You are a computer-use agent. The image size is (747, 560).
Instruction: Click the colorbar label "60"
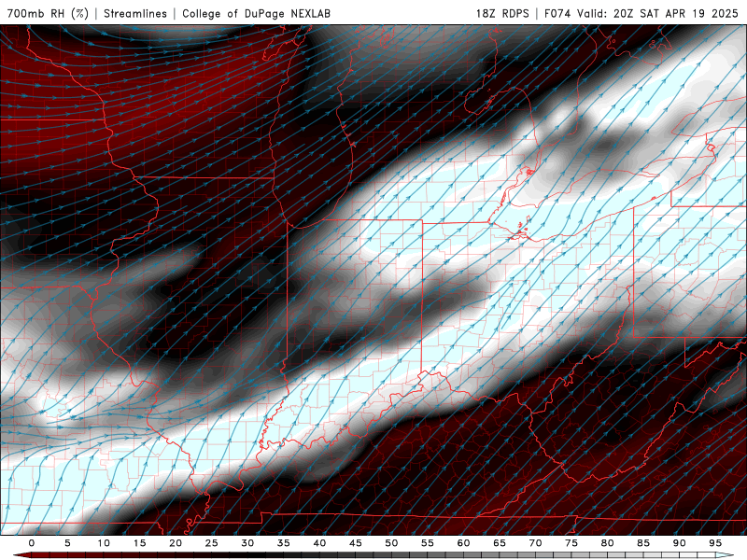[463, 543]
